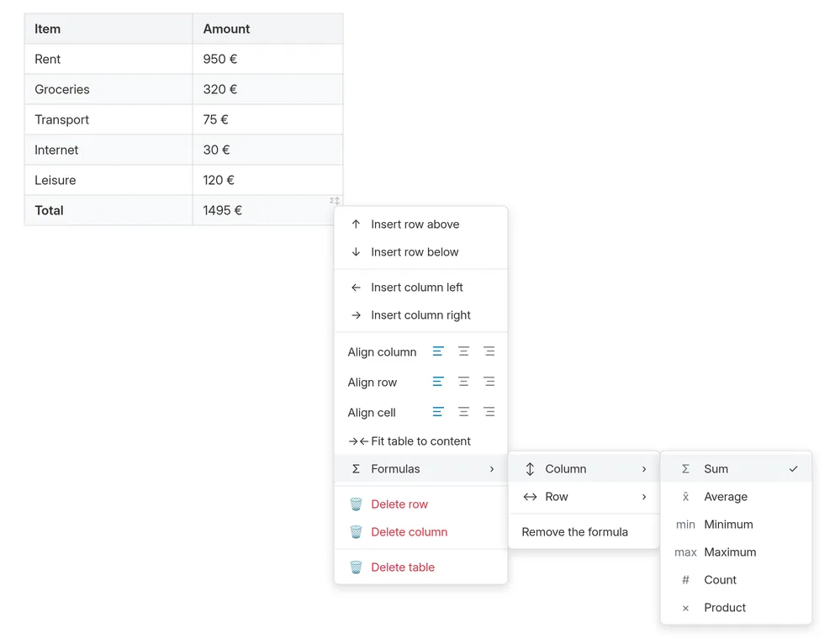Click the 1495 € total cell

pos(267,211)
